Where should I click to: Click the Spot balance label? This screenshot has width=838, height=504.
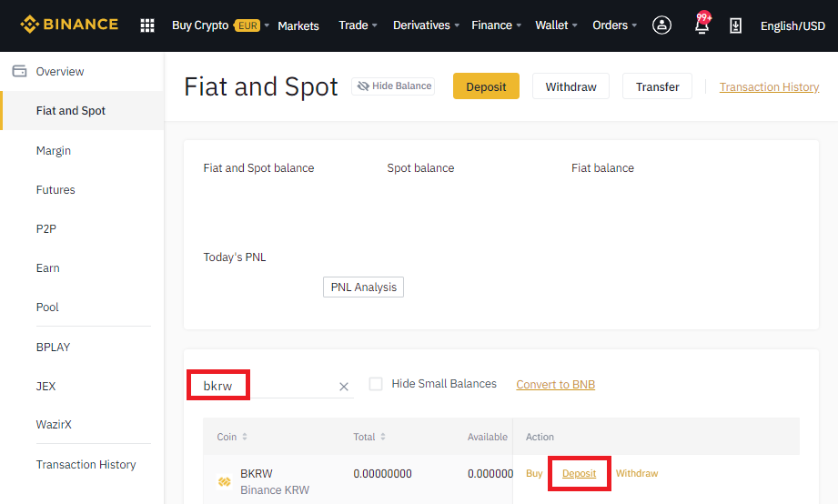[x=420, y=167]
